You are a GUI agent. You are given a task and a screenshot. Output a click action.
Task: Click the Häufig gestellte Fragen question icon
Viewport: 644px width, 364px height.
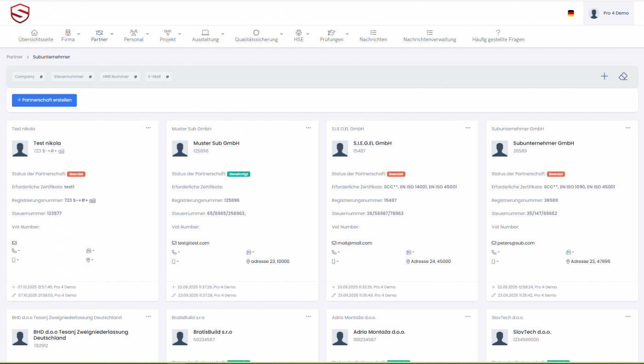pyautogui.click(x=498, y=33)
